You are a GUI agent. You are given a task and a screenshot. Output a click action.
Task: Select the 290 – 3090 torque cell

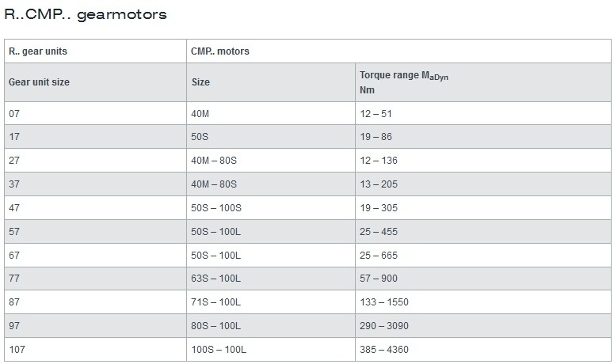point(482,326)
